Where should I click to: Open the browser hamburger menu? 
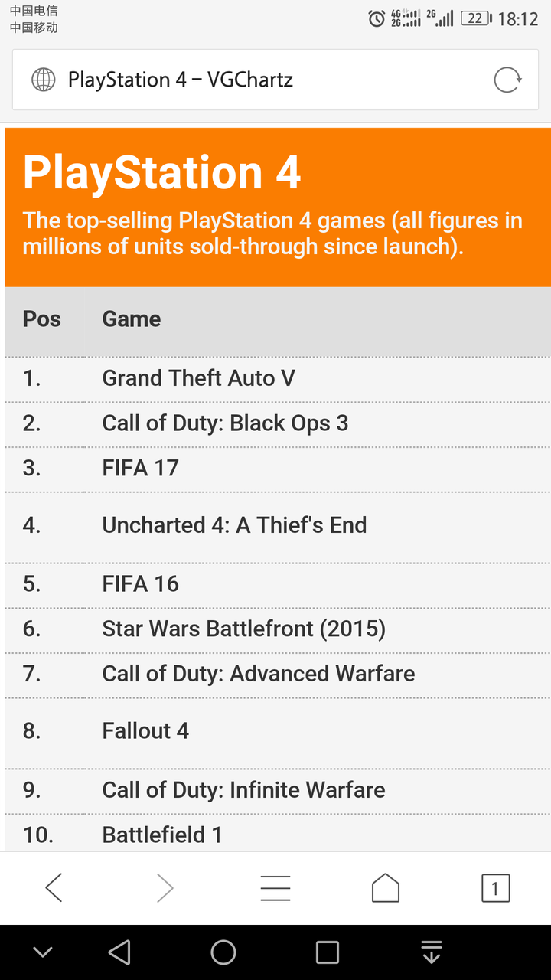pos(275,888)
